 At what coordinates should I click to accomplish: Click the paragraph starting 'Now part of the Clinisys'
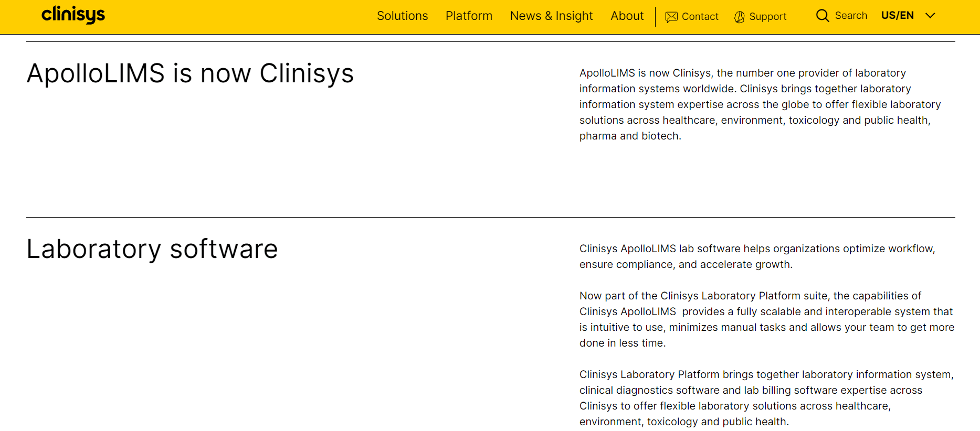[x=766, y=319]
